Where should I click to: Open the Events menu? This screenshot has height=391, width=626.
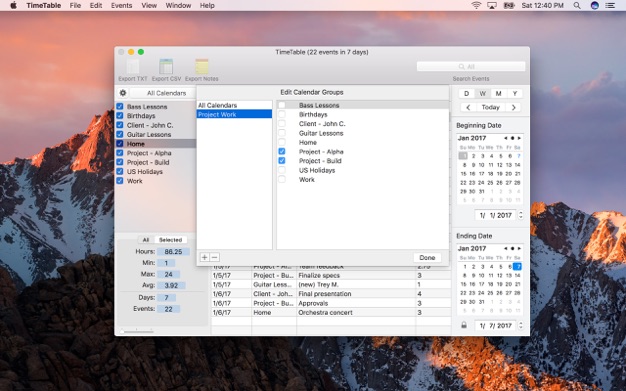[x=121, y=6]
